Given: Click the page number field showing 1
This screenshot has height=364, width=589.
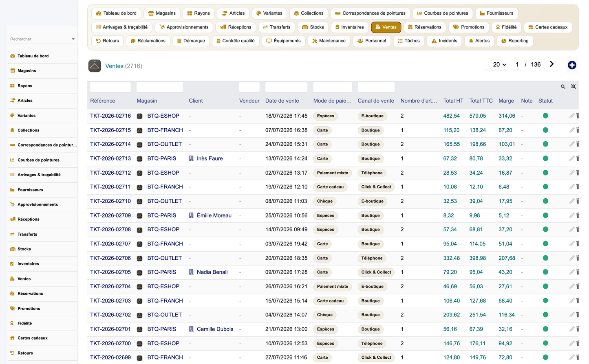Looking at the screenshot, I should [x=517, y=65].
